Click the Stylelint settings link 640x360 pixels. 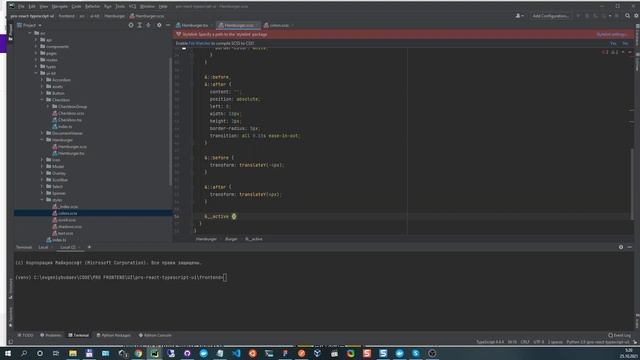click(x=611, y=35)
